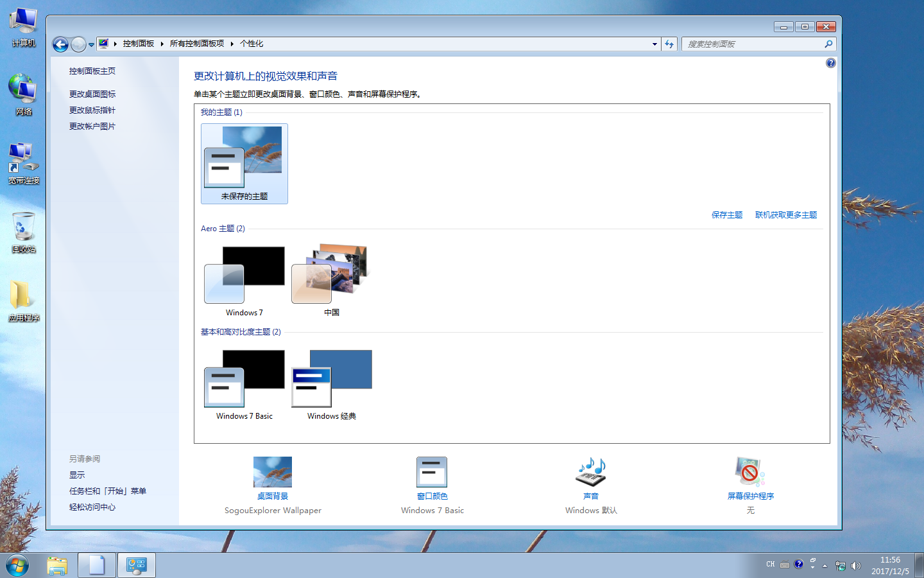This screenshot has height=578, width=924.
Task: Click the refresh icon beside the address bar
Action: tap(669, 44)
